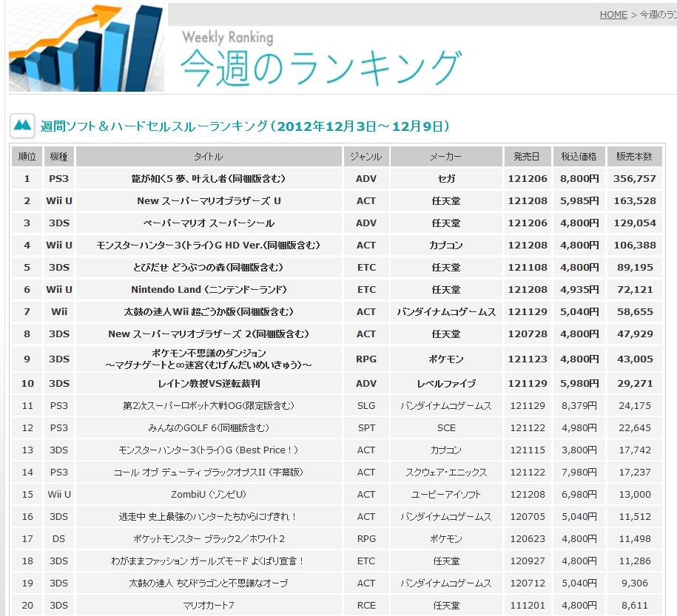Viewport: 677px width, 616px height.
Task: Click the メーカー column header
Action: (x=446, y=157)
